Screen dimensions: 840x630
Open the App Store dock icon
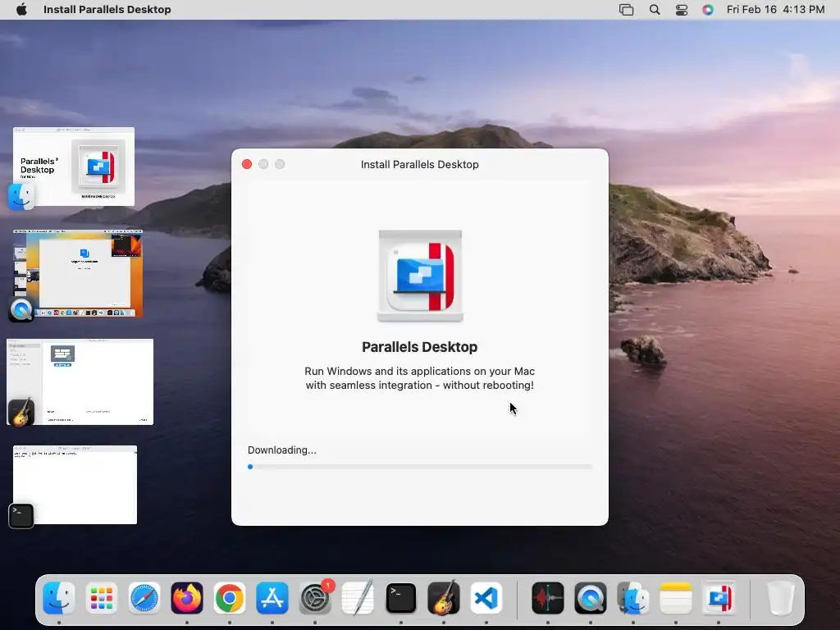(272, 598)
